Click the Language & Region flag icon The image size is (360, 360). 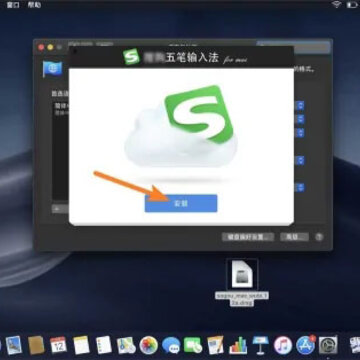(52, 69)
